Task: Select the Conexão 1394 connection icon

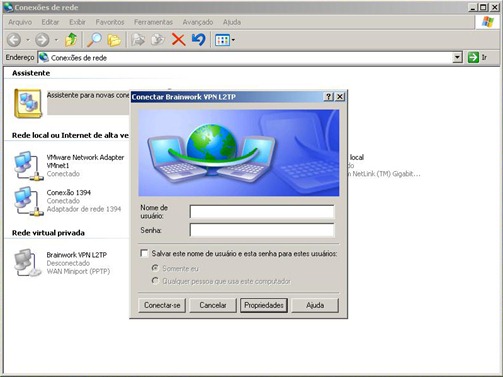Action: (29, 201)
